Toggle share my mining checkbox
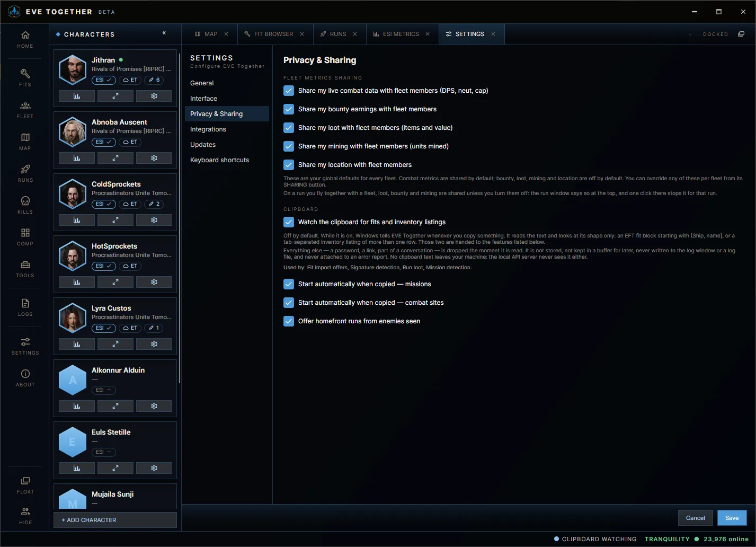Screen dimensions: 756x547 point(289,146)
